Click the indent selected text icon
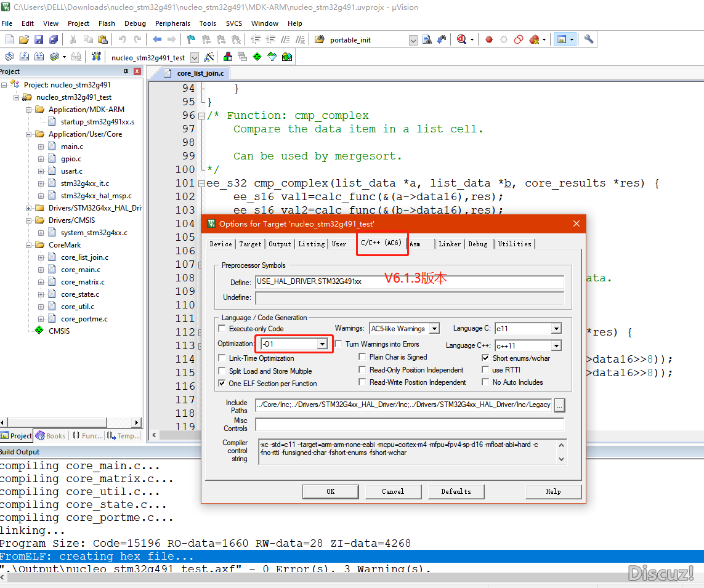This screenshot has width=704, height=588. pyautogui.click(x=256, y=39)
